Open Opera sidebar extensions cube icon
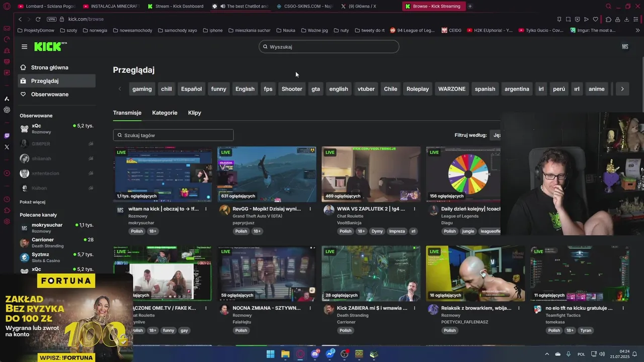 click(7, 210)
